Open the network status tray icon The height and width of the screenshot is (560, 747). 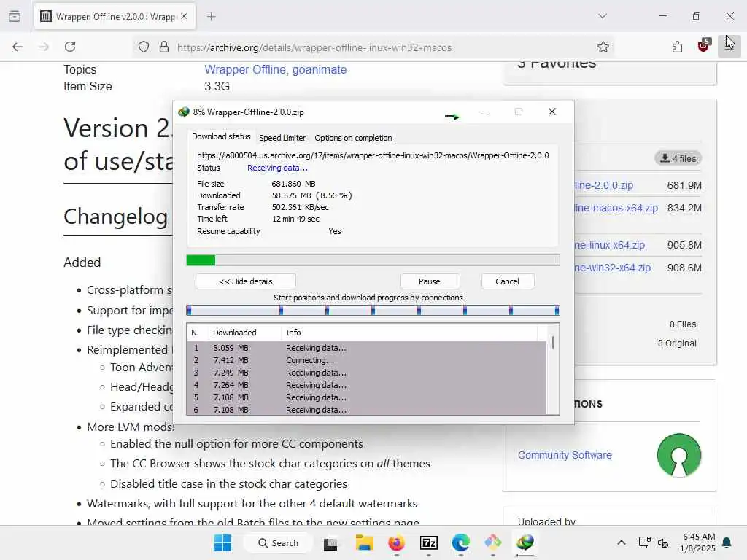point(644,542)
